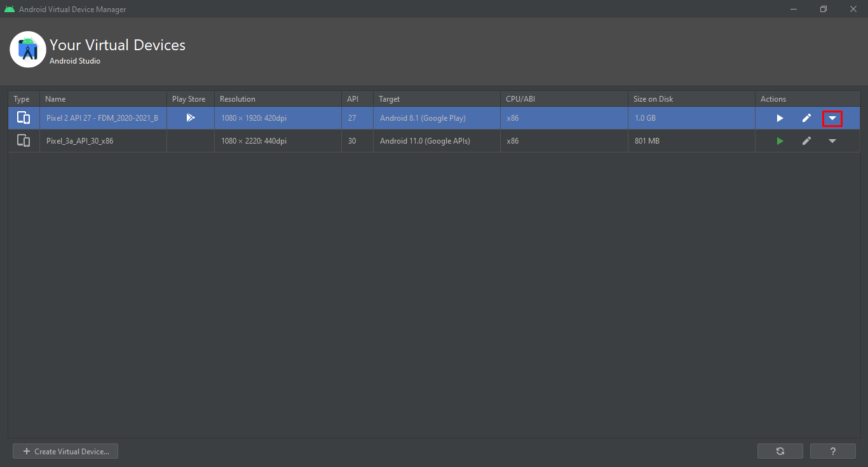Launch the Pixel 2 API 27 emulator
Screen dimensions: 868x467
780,118
